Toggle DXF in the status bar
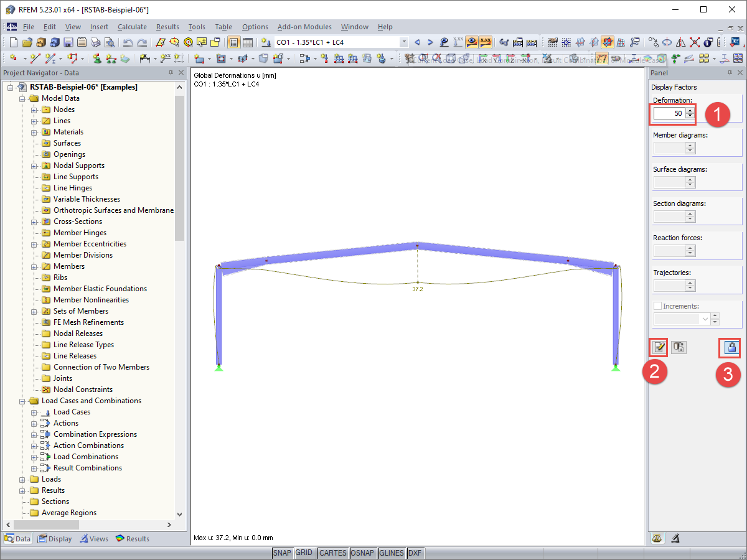 (x=415, y=553)
